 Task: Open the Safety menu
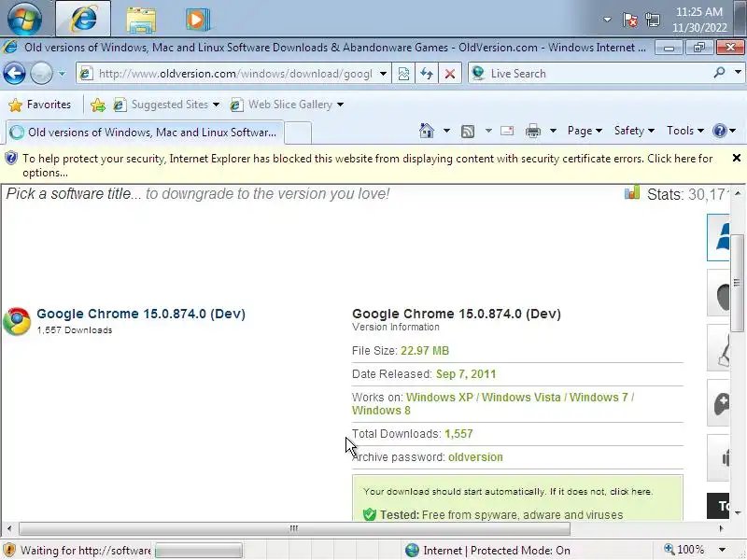(634, 130)
